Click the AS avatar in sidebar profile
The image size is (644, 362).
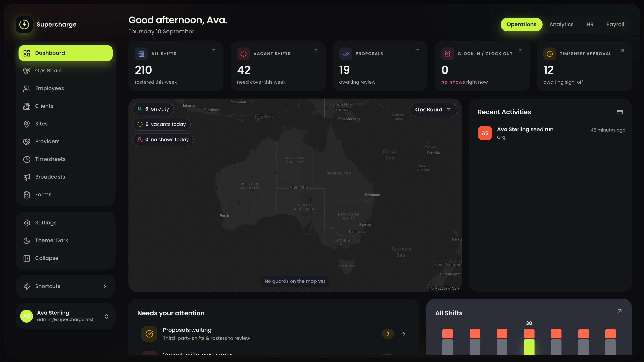point(27,316)
